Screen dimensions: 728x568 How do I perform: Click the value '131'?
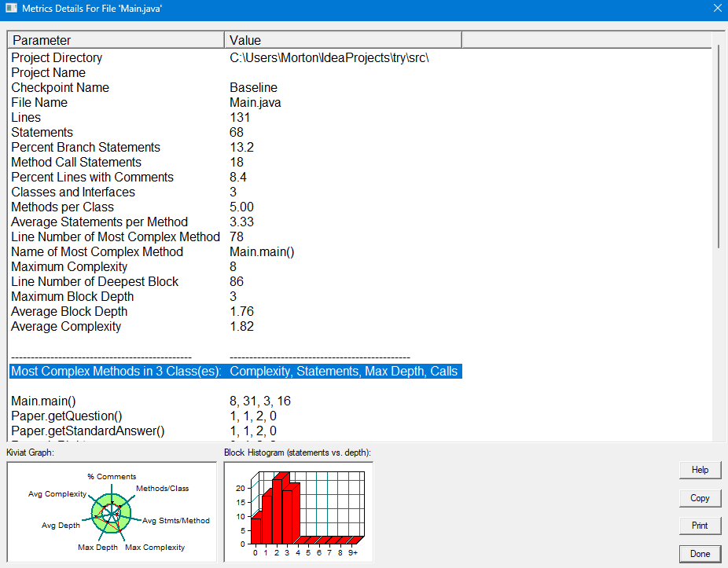240,117
